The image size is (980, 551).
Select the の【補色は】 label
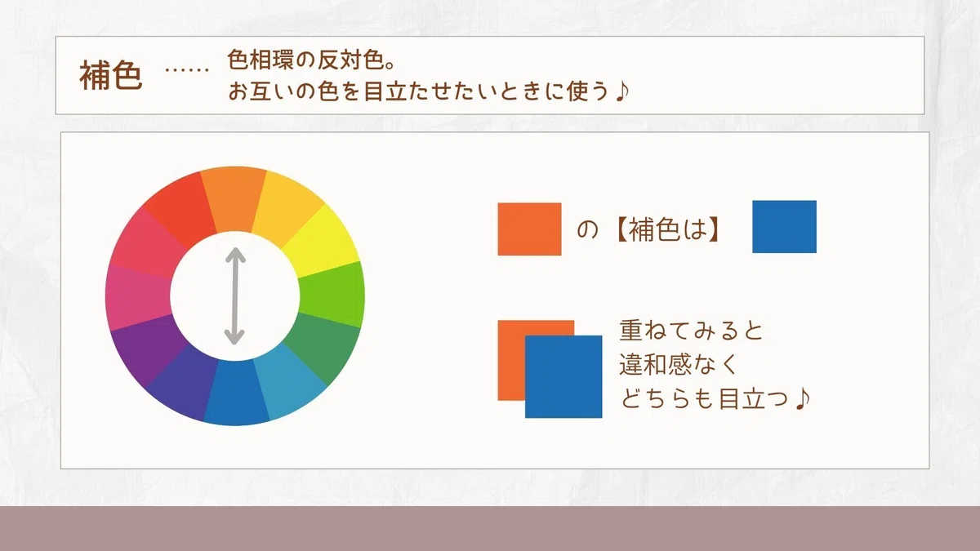(651, 230)
